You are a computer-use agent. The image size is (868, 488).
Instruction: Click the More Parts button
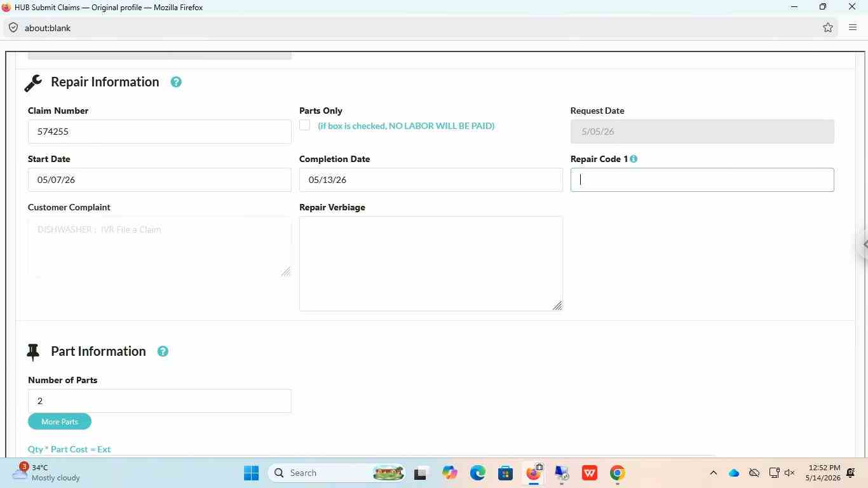pos(60,421)
